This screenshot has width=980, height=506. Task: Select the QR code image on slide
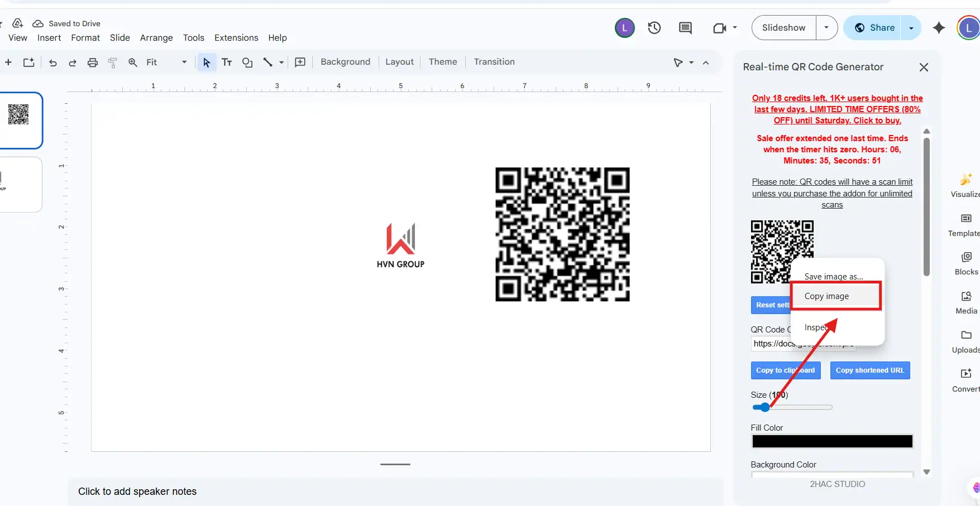pos(562,234)
